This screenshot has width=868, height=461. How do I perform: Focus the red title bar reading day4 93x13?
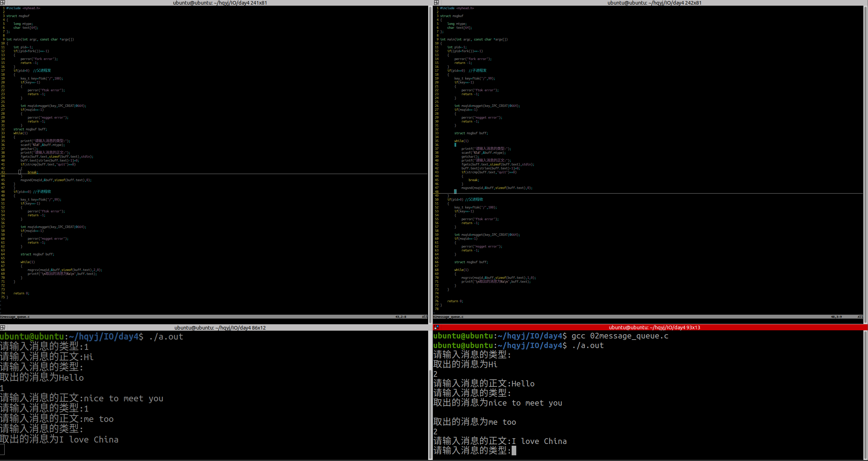click(x=654, y=327)
